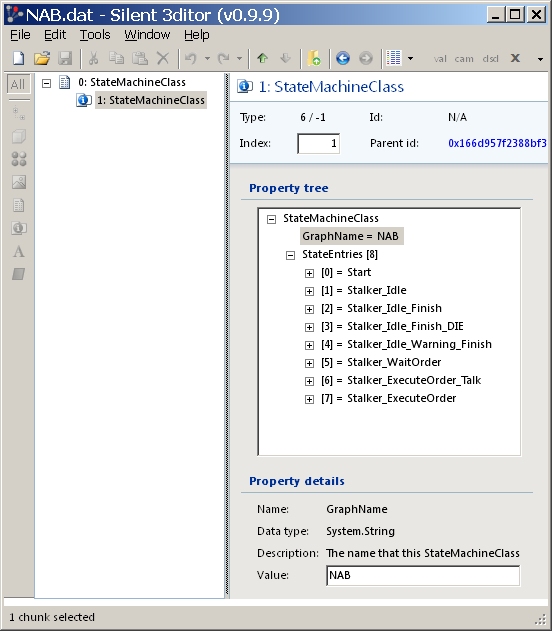Expand the [3] = Stalker_Idle_Finish_DIE entry
The height and width of the screenshot is (631, 552).
coord(309,327)
